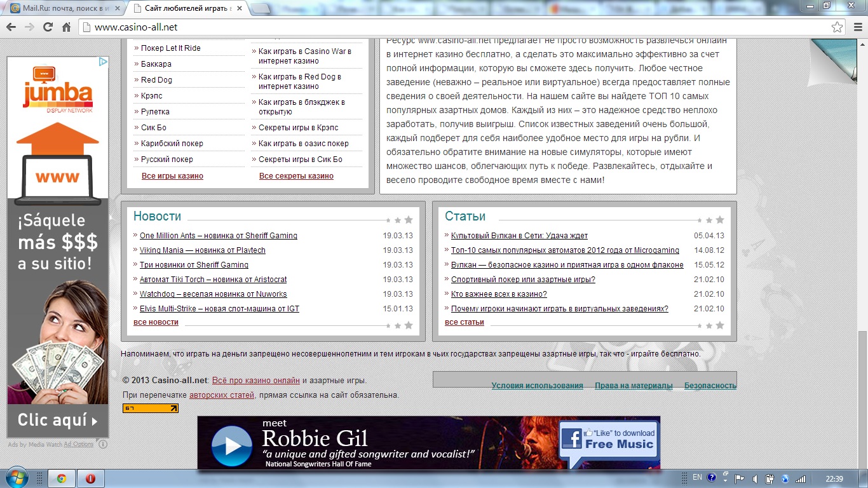
Task: Read 'Как играть в Red Dog' guide
Action: 300,81
